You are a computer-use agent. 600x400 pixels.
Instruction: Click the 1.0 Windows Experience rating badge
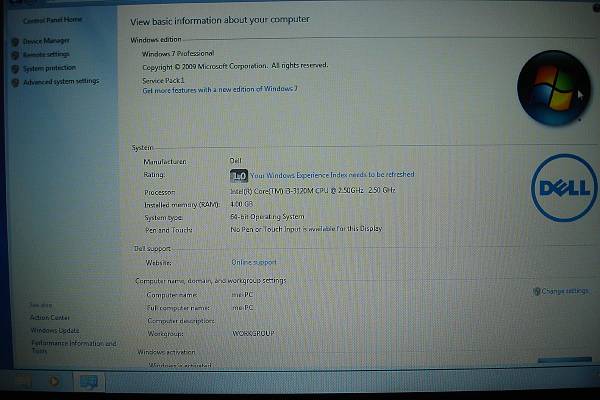[x=239, y=176]
